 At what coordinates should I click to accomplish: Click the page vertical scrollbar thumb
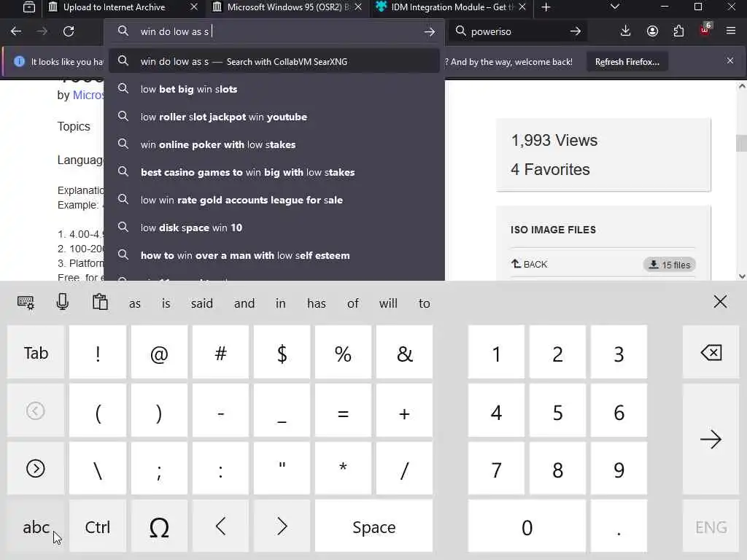[x=741, y=143]
